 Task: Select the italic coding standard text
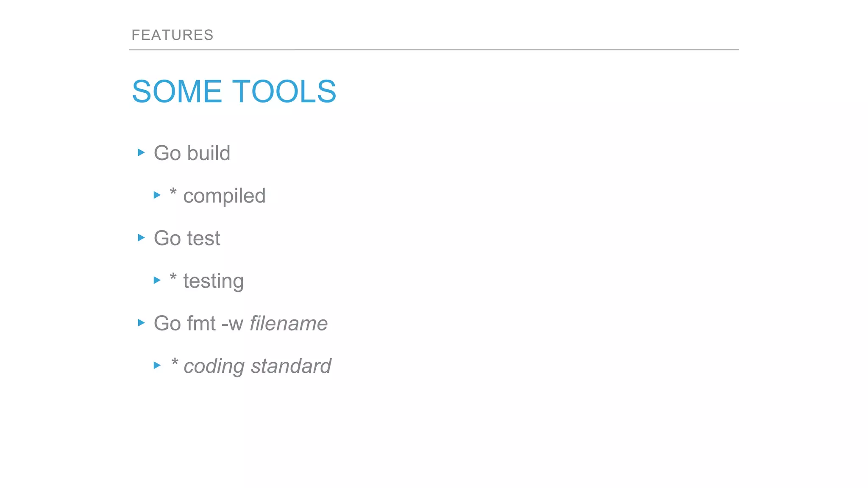point(257,366)
